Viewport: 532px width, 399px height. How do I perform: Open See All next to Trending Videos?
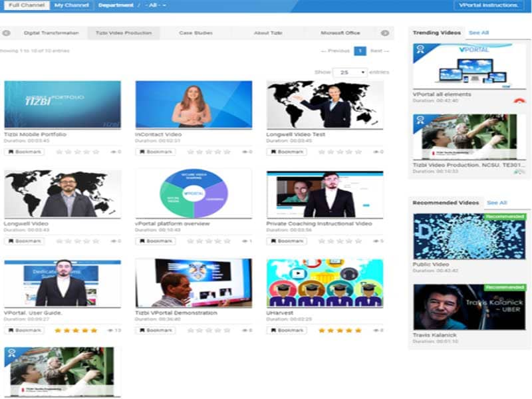point(479,33)
